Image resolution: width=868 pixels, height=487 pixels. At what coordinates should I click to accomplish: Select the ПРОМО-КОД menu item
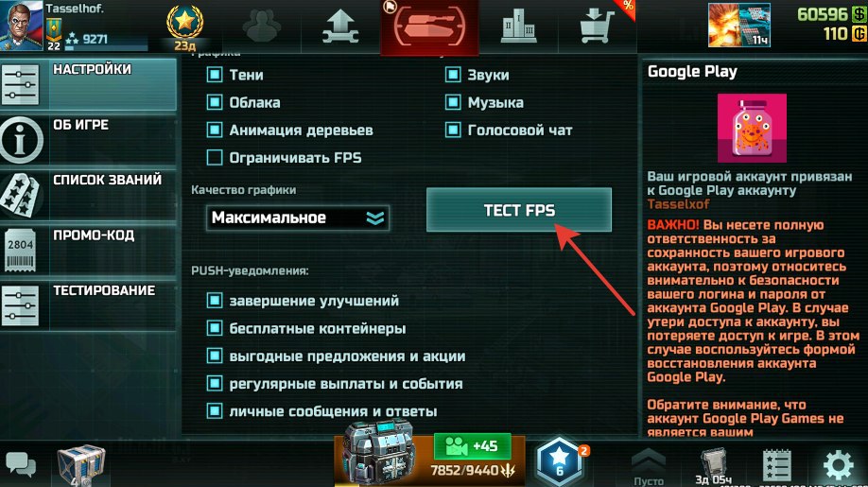point(89,251)
